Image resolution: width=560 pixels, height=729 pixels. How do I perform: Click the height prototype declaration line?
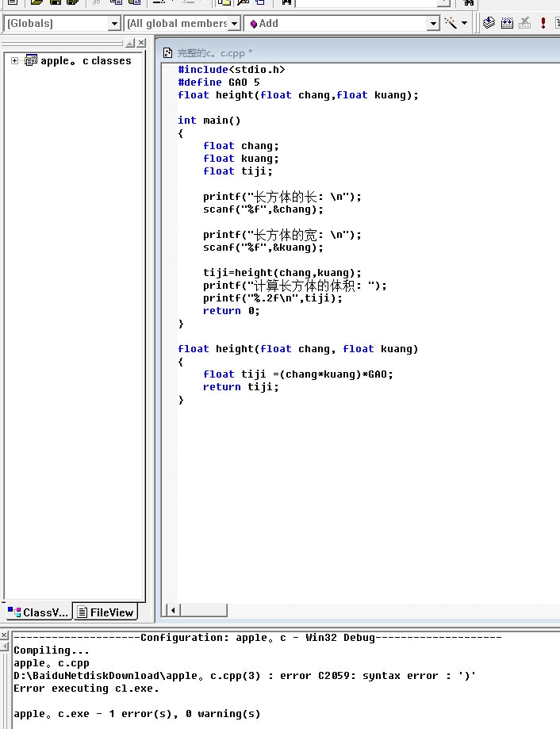click(x=298, y=95)
